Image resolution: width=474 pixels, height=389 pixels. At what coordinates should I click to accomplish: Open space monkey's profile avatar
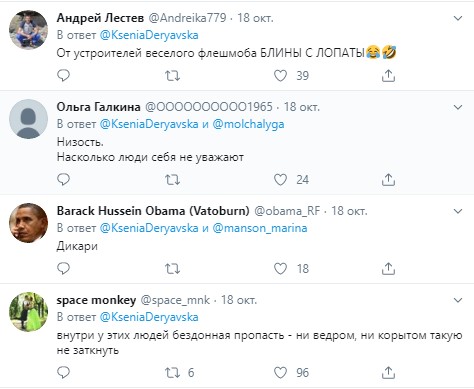coord(28,312)
